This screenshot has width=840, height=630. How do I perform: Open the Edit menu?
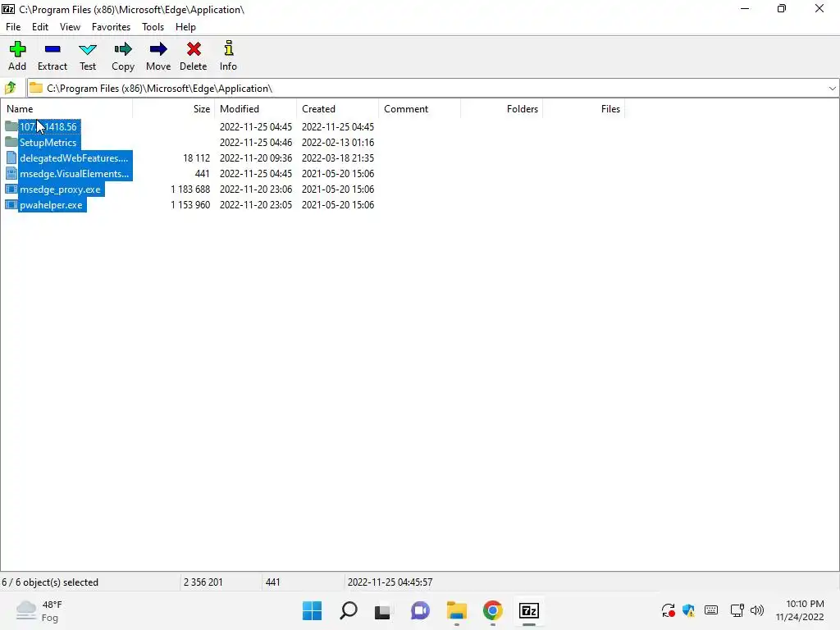[x=40, y=27]
